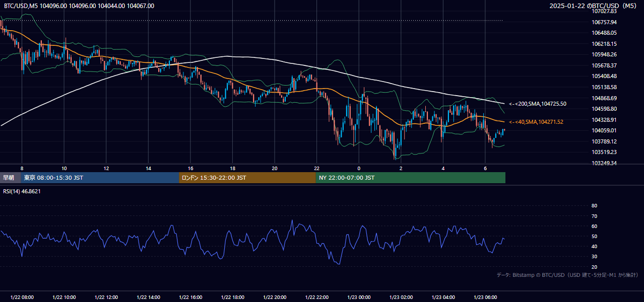
Task: Click the '2025-01-22 のBTC/USD（M5）' heading
Action: (x=594, y=6)
